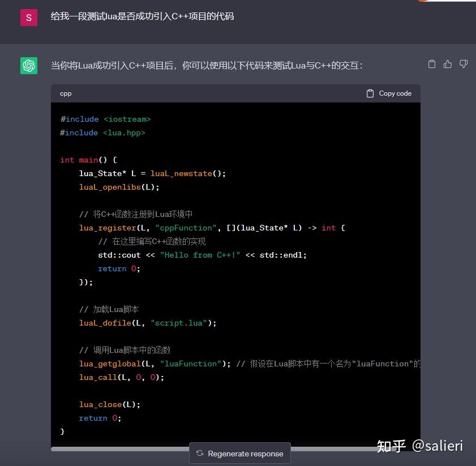Viewport: 476px width, 466px height.
Task: Give a thumbs down to ChatGPT's answer
Action: coord(464,64)
